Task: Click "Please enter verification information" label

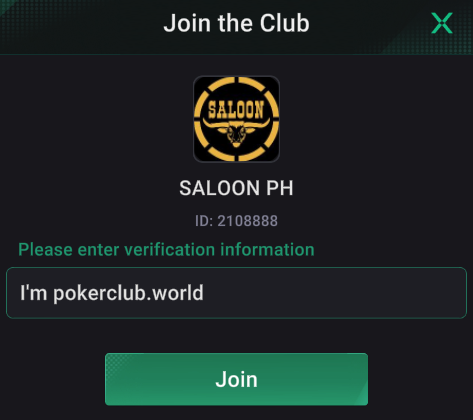Action: coord(166,250)
